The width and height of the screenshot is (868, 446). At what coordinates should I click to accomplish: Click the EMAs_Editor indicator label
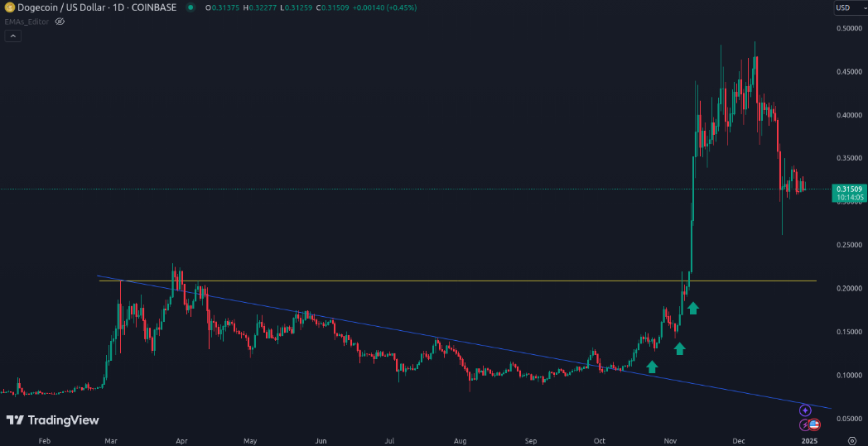(27, 22)
